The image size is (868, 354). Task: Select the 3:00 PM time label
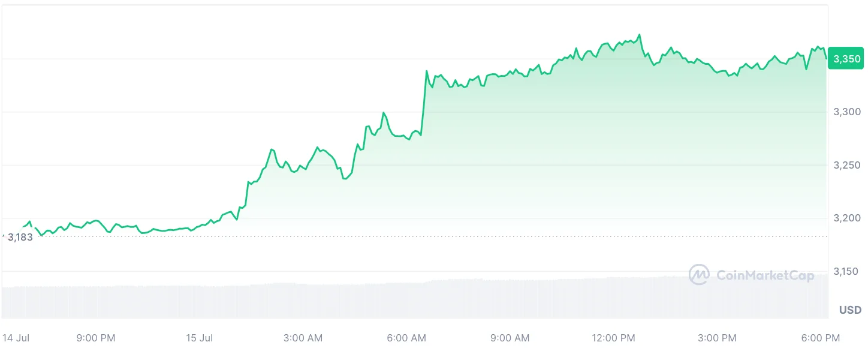coord(718,338)
